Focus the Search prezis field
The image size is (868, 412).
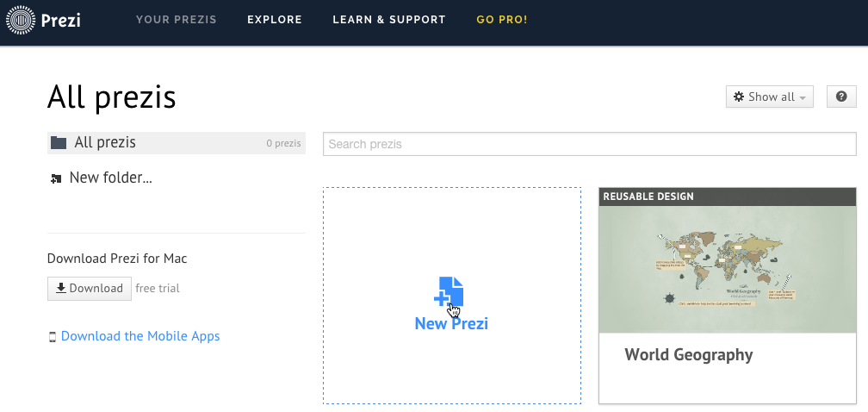[x=590, y=144]
